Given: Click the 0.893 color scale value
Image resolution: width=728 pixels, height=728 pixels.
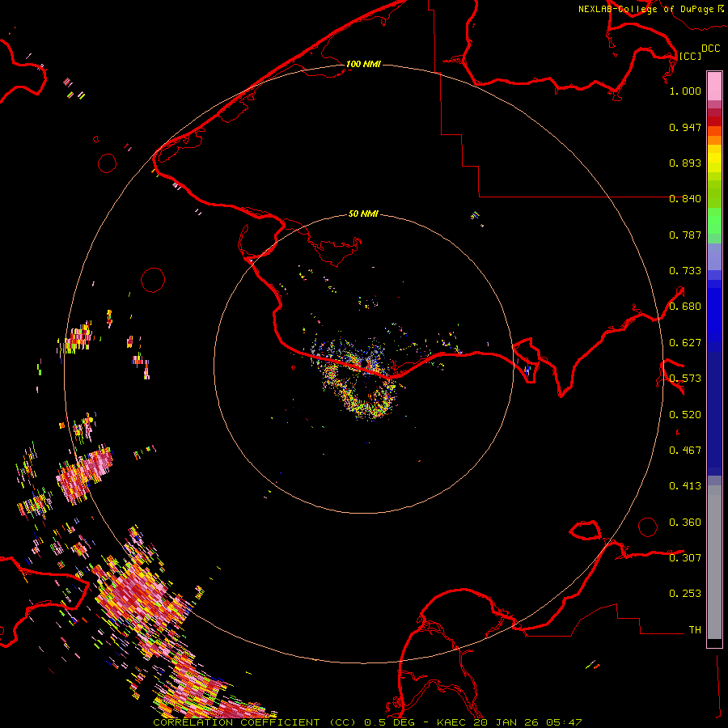Looking at the screenshot, I should point(685,163).
